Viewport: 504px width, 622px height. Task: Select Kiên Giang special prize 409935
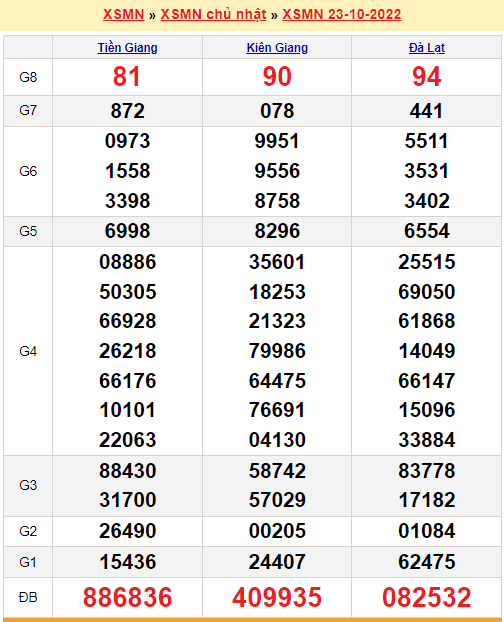pos(277,597)
